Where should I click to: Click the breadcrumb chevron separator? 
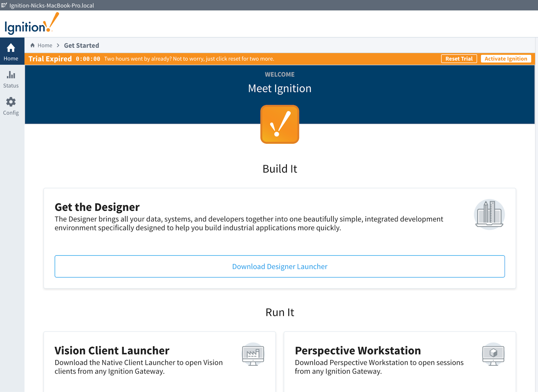tap(58, 45)
